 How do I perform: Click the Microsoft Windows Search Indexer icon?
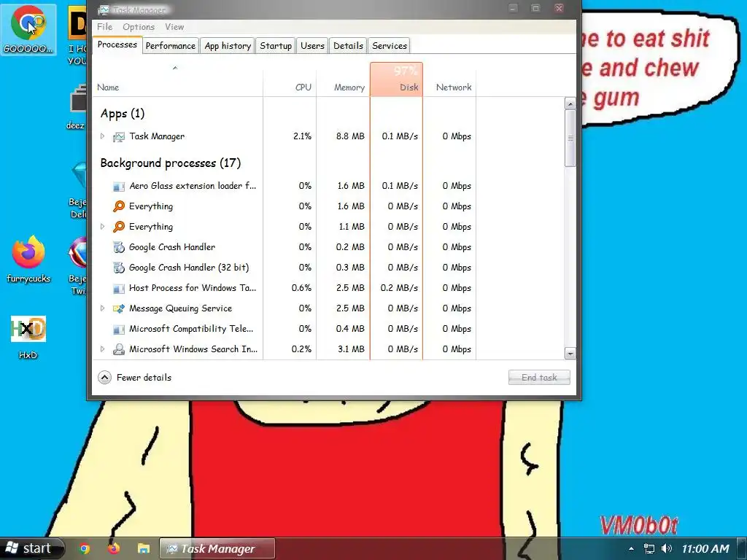[119, 349]
